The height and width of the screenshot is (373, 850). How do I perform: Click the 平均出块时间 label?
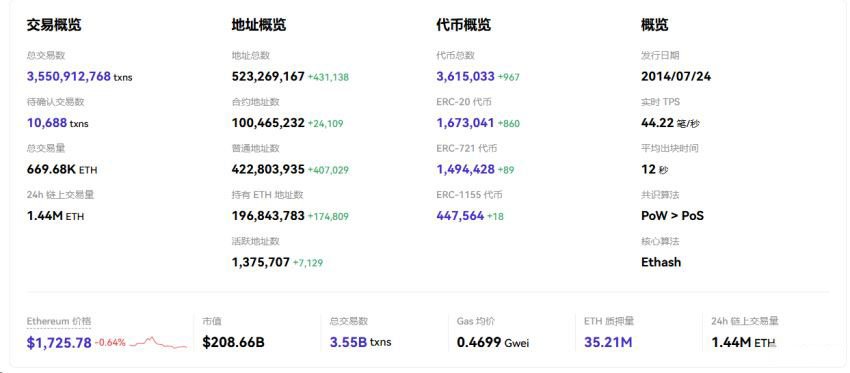669,149
